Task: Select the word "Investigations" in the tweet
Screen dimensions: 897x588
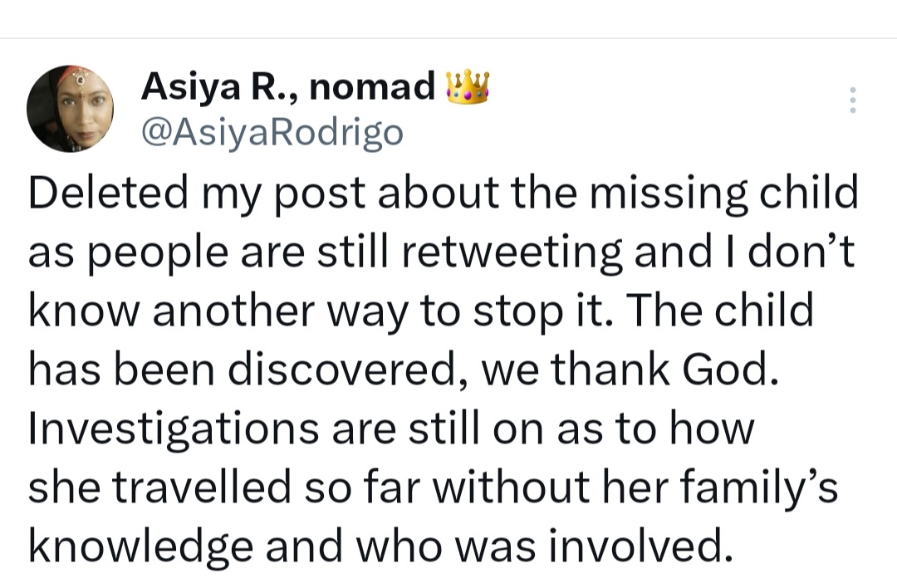Action: (x=174, y=429)
